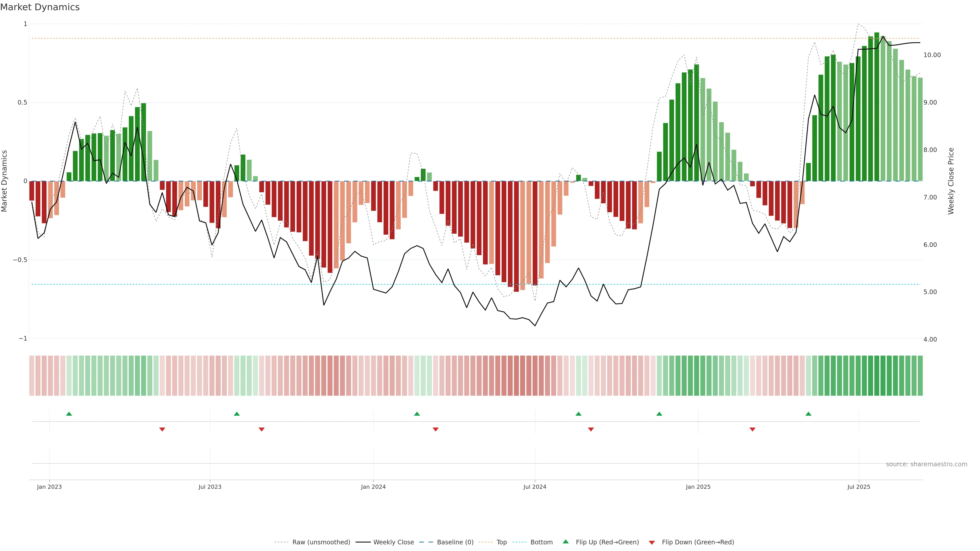This screenshot has height=551, width=980.
Task: Click the Weekly Close Price axis title
Action: pos(951,181)
